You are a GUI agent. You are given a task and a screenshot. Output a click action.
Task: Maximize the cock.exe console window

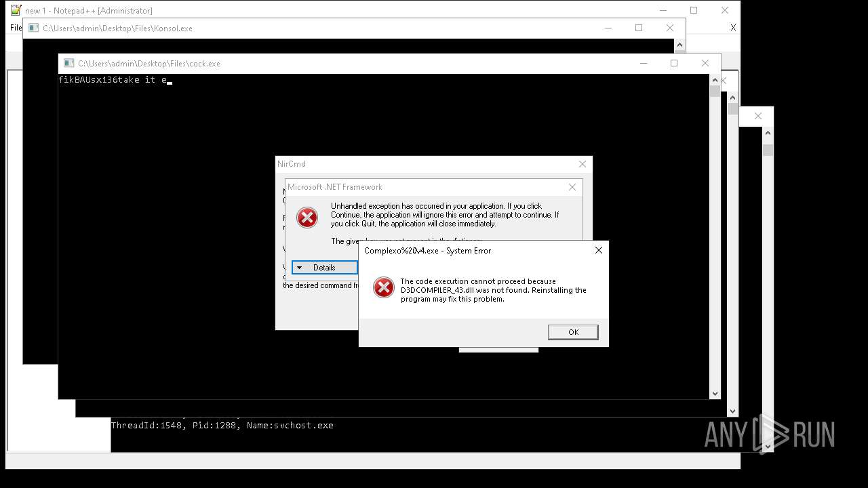[674, 63]
